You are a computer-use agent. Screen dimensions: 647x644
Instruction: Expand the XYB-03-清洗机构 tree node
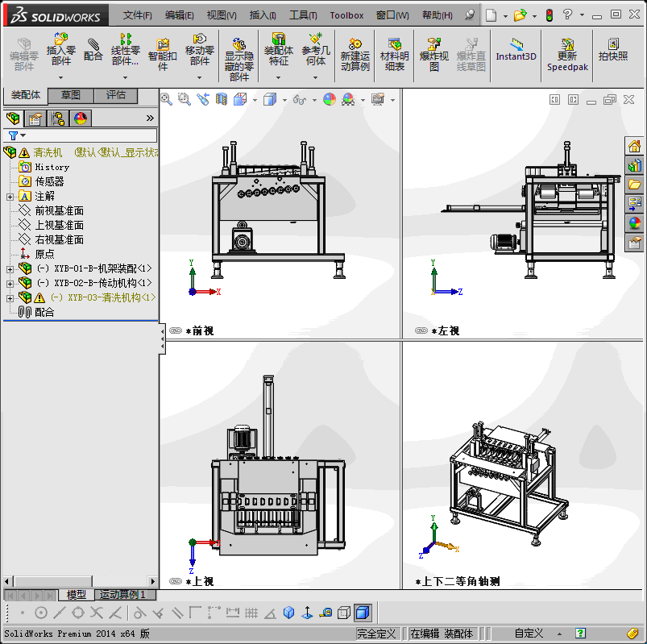(10, 298)
